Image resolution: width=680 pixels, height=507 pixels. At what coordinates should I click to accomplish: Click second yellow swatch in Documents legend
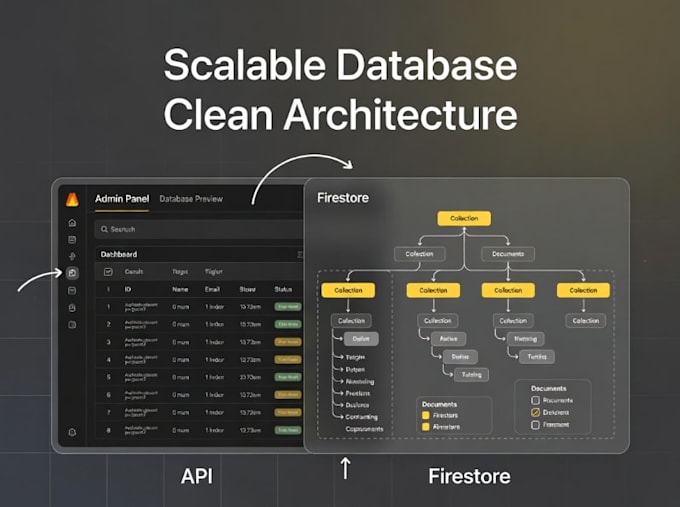426,427
